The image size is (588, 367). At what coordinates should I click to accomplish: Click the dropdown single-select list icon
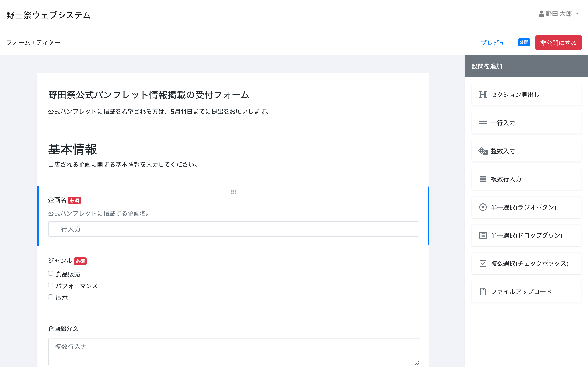pos(483,235)
